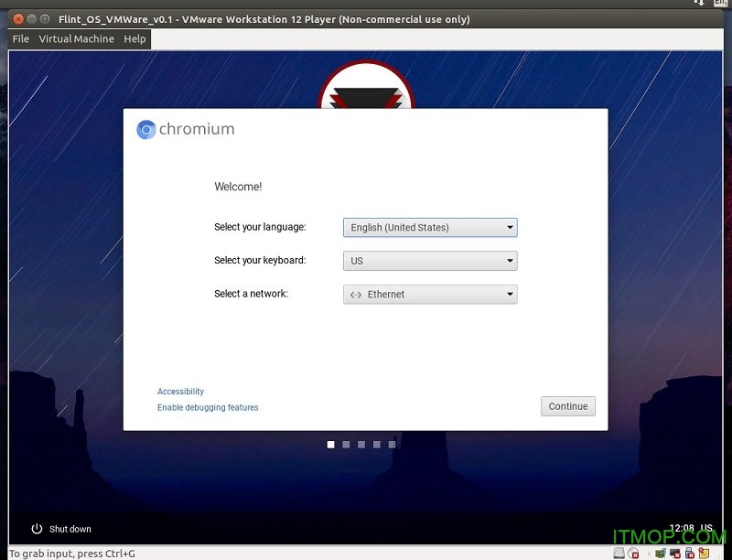Click the green network adapter icon
Screen dimensions: 732x560
tap(661, 553)
